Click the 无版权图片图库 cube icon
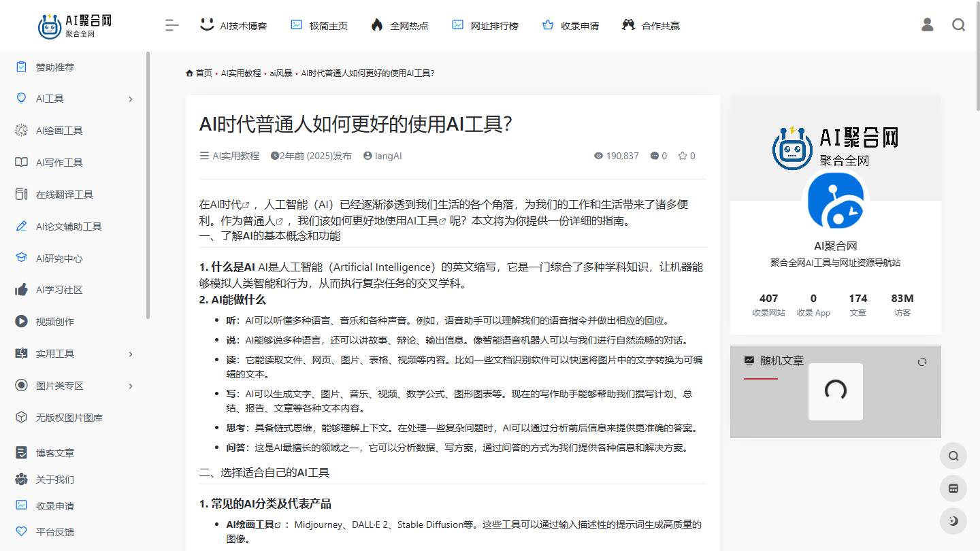 21,418
